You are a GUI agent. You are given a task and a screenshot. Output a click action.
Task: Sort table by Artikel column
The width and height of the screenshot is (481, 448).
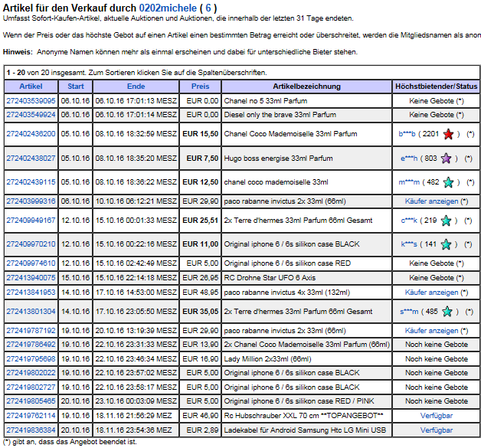point(31,87)
